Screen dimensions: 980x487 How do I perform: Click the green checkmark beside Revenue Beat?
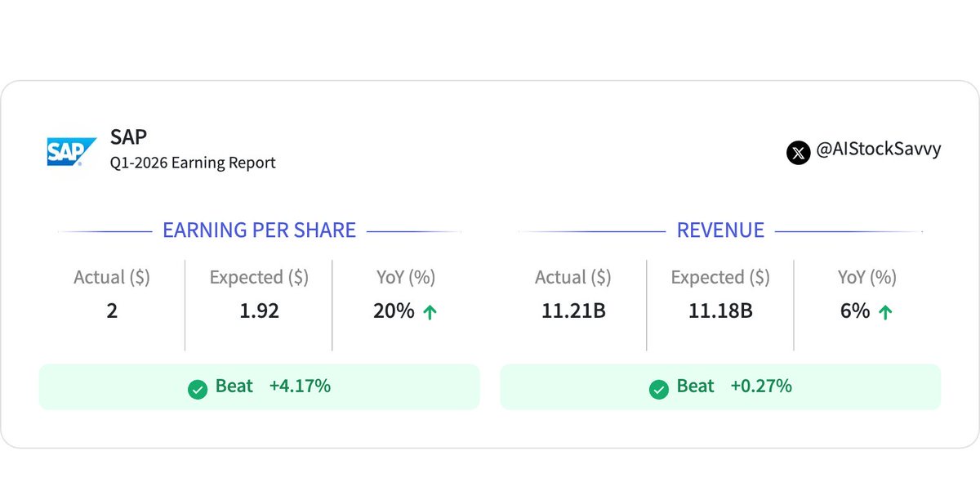point(658,388)
